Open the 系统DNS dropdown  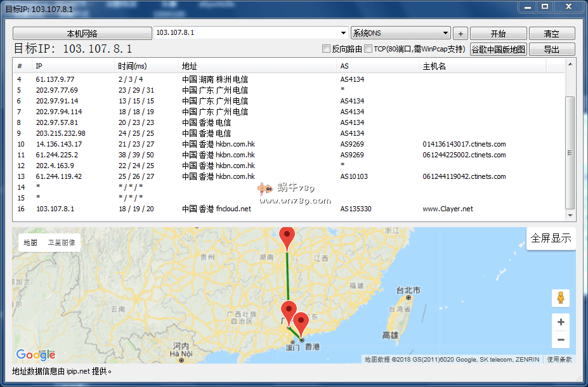click(446, 33)
